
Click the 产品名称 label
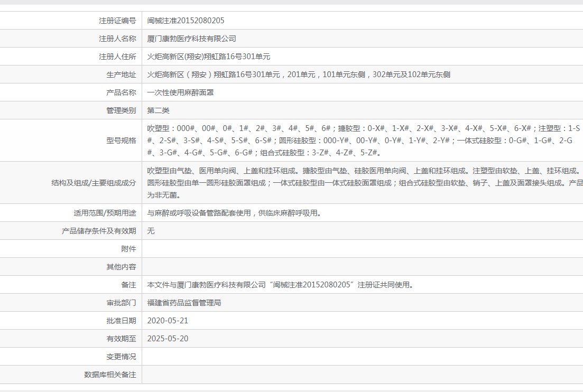(121, 92)
